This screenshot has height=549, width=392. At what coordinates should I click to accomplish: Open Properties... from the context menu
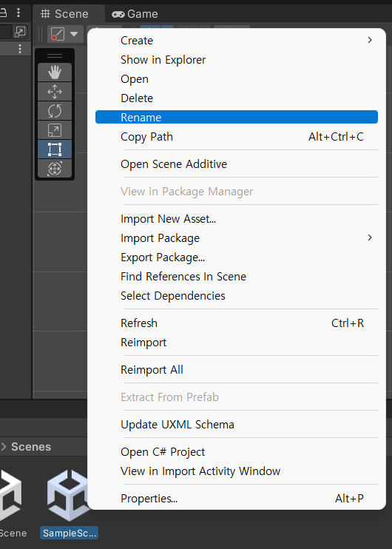coord(237,499)
